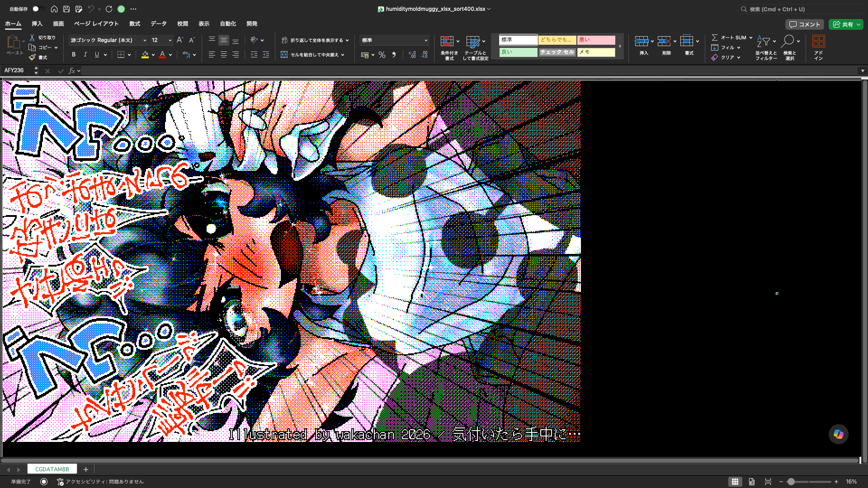Open the Borders dropdown arrow

click(x=129, y=55)
